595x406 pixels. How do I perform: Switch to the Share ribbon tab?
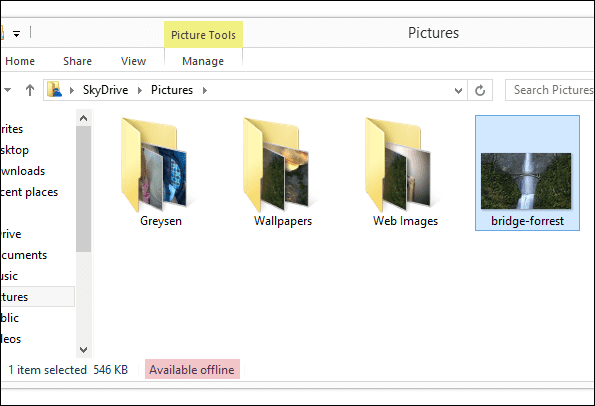coord(77,61)
